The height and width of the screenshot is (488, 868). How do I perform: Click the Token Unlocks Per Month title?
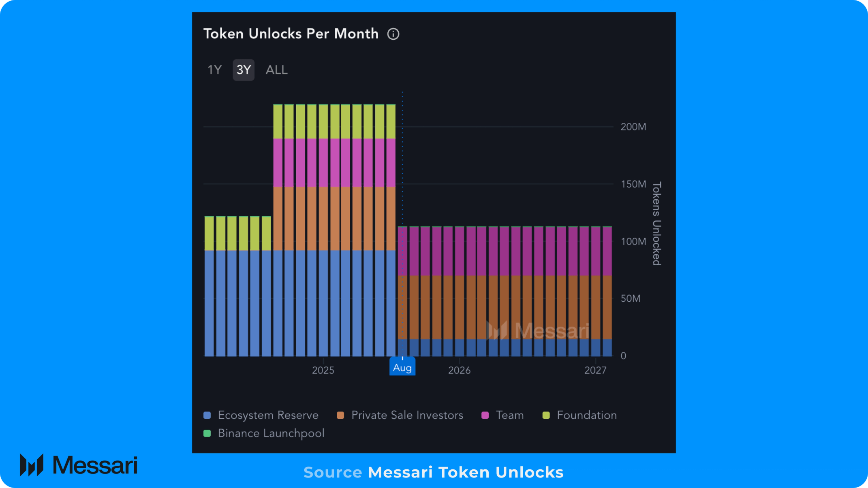click(x=291, y=34)
